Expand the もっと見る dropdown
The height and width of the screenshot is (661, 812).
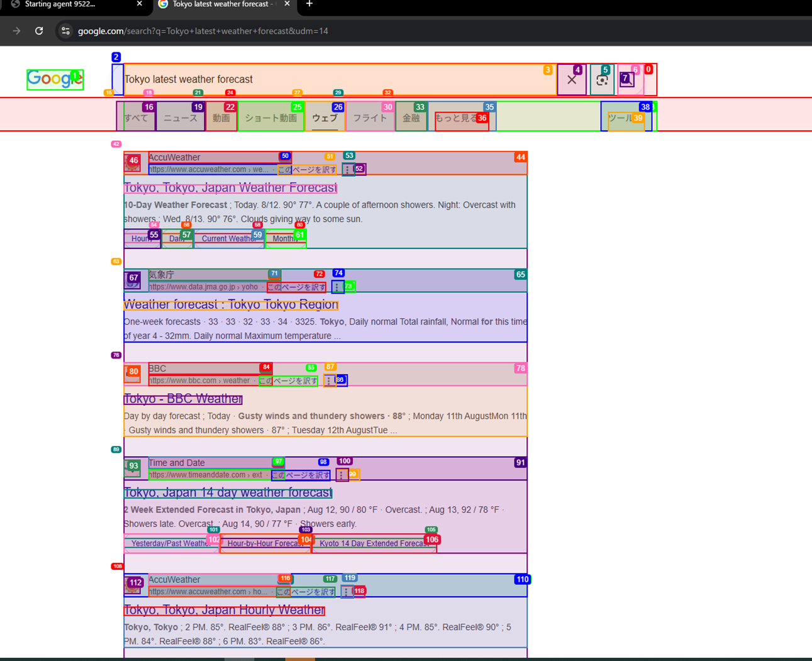click(462, 118)
